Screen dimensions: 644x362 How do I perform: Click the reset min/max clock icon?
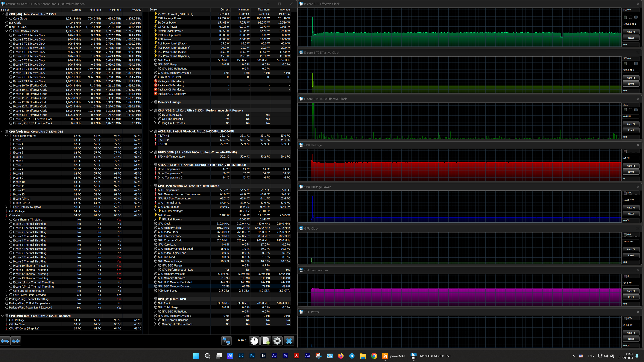(254, 341)
